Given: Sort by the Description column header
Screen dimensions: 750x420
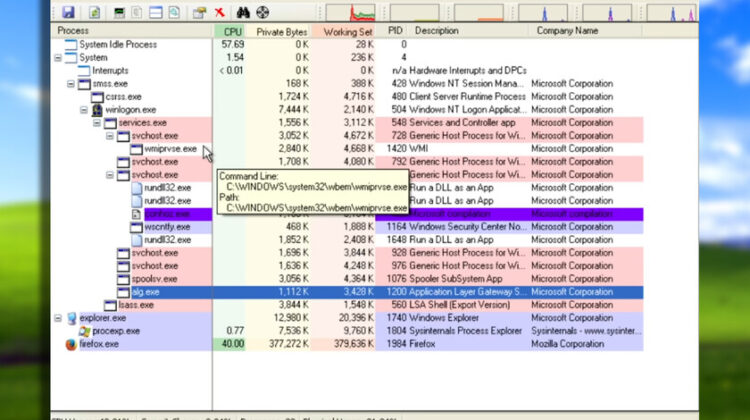Looking at the screenshot, I should tap(469, 31).
